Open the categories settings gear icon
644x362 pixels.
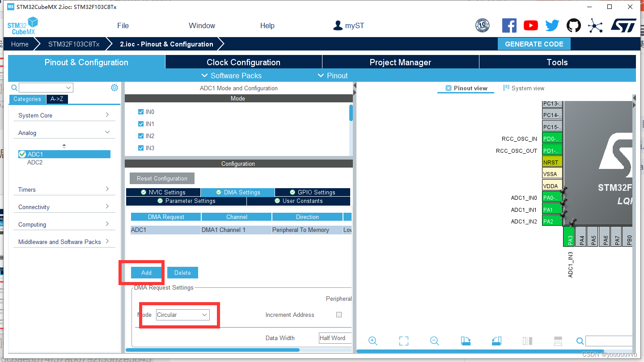pos(114,88)
